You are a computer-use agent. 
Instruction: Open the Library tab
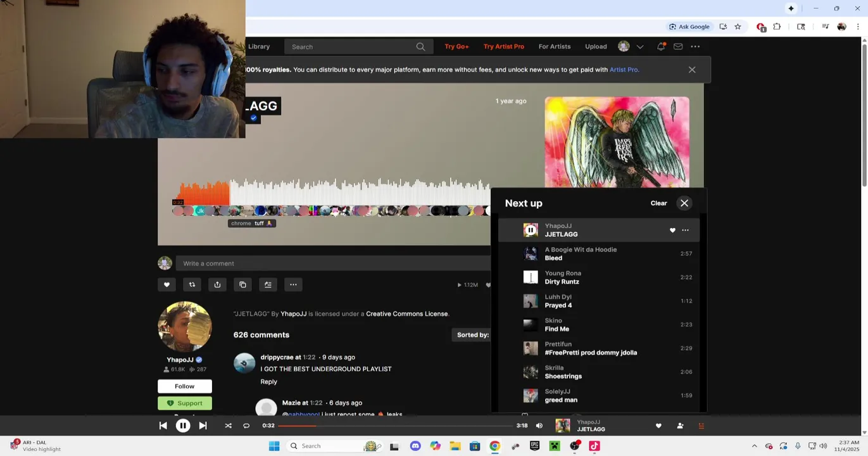(x=259, y=46)
